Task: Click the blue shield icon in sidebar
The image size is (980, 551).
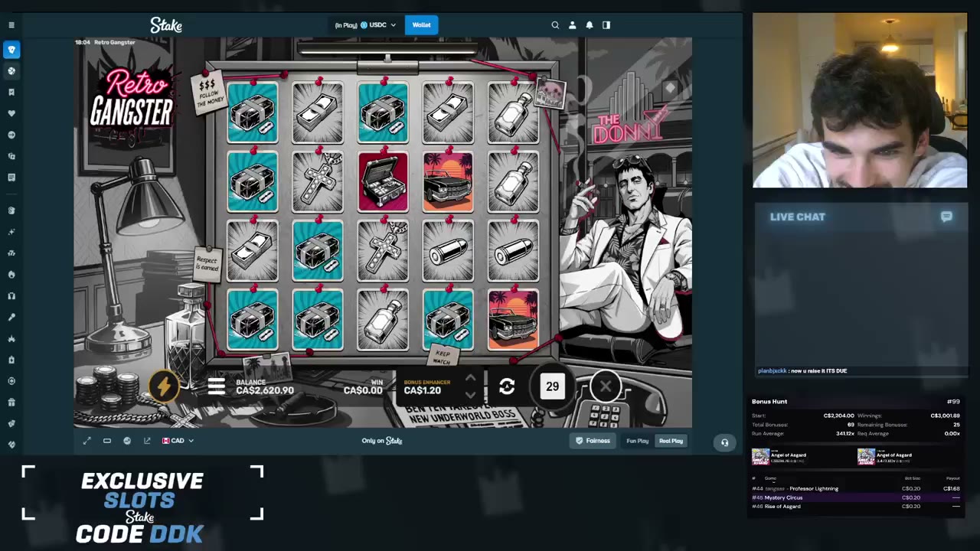Action: tap(11, 50)
